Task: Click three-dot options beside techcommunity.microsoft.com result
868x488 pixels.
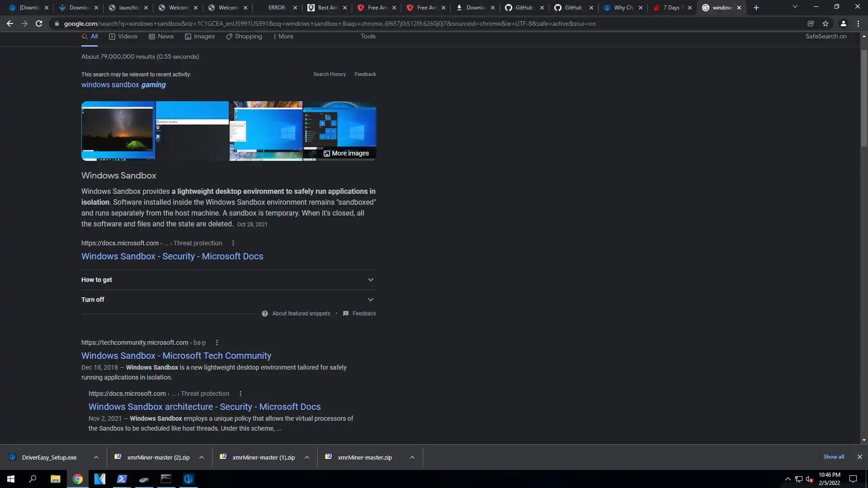Action: tap(217, 343)
